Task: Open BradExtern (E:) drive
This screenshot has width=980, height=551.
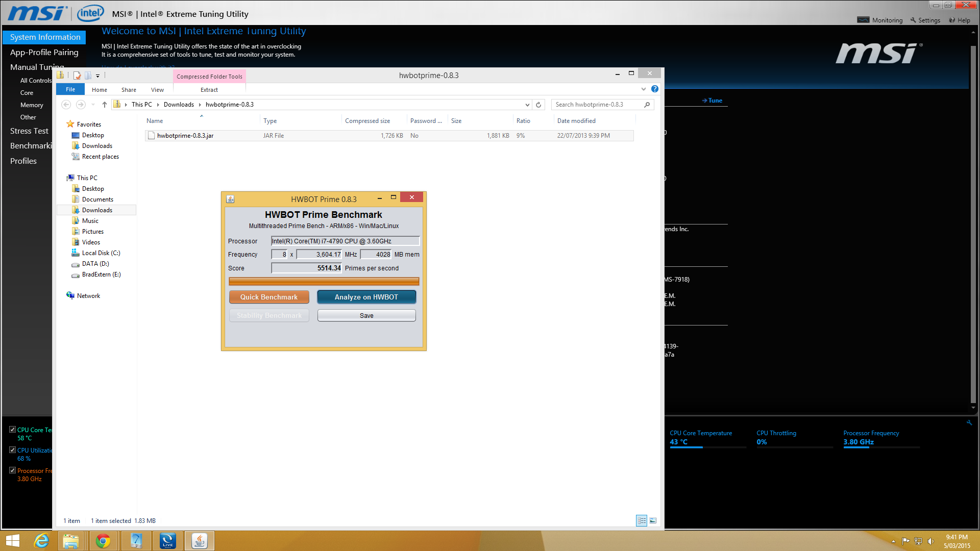Action: click(x=101, y=274)
